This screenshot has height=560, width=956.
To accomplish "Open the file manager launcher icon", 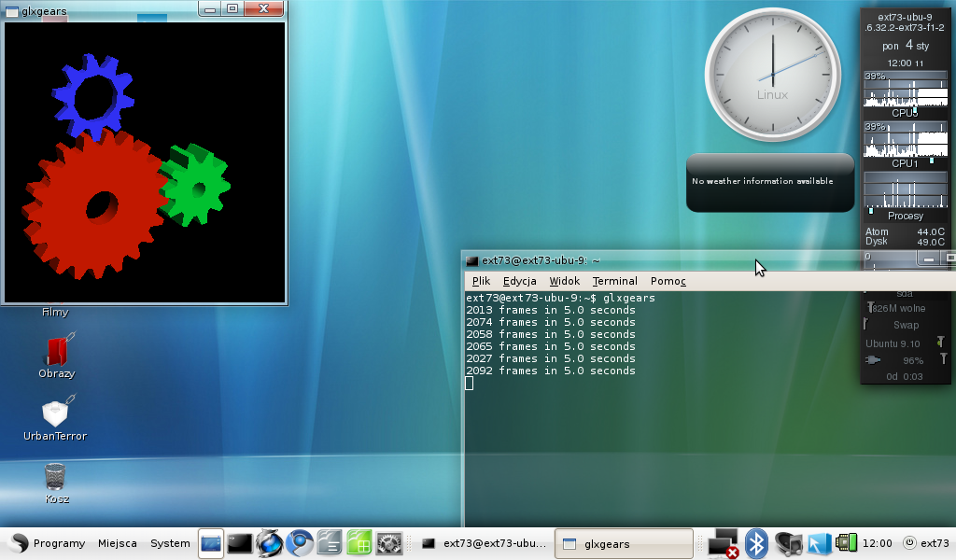I will (330, 543).
